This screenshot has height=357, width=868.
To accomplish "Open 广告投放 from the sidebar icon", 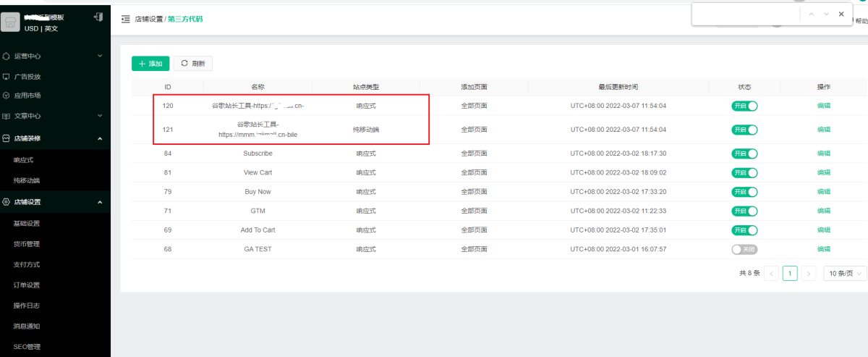I will tap(7, 76).
